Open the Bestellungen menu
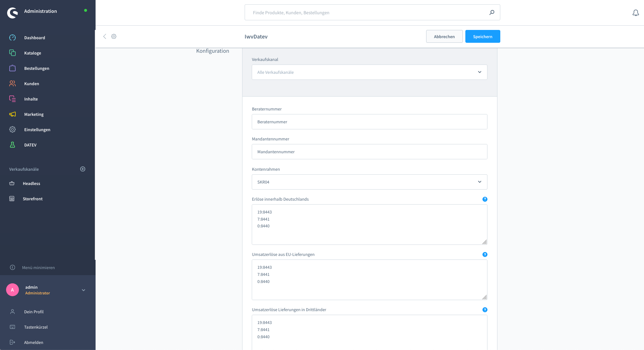The image size is (644, 350). [36, 68]
